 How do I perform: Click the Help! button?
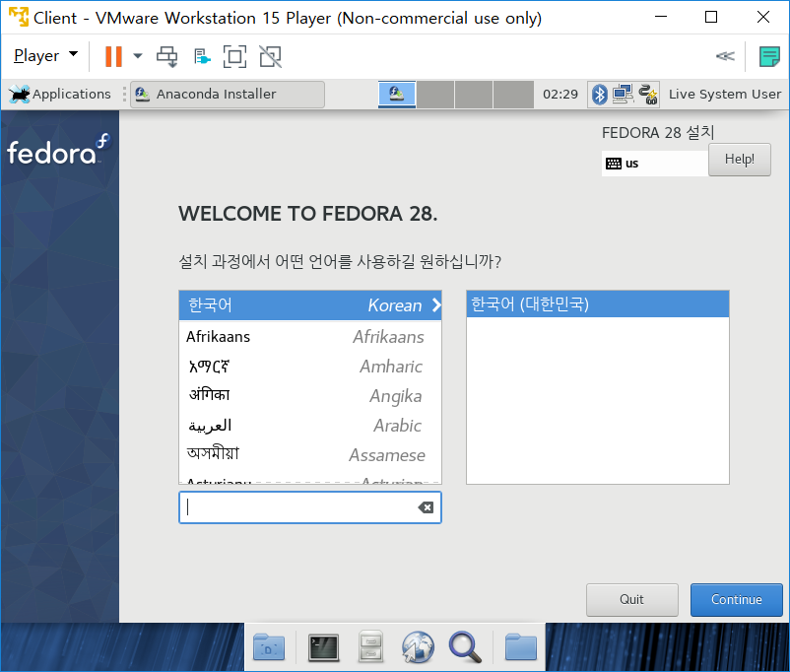coord(739,160)
